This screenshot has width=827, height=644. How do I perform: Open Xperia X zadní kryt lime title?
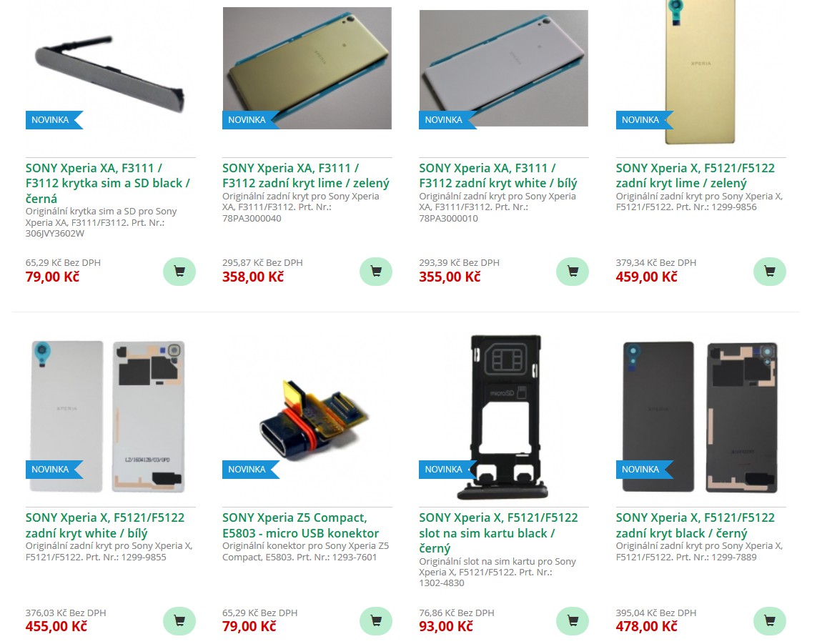click(695, 176)
